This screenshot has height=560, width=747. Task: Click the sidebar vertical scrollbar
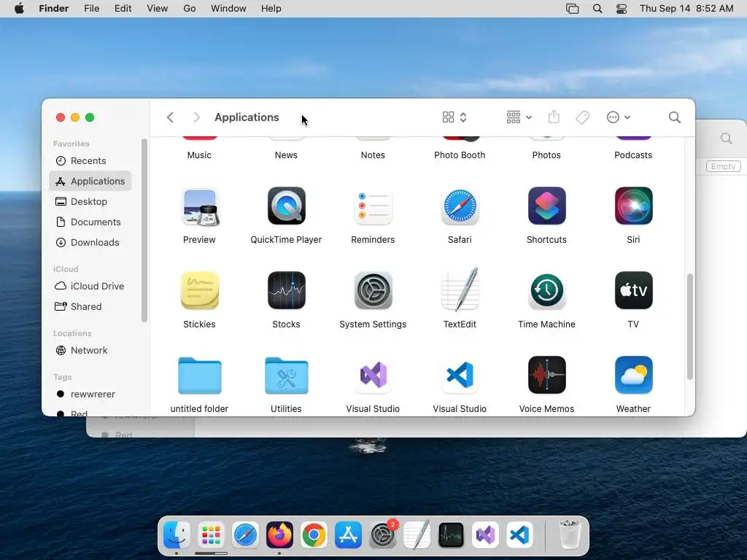pos(144,230)
